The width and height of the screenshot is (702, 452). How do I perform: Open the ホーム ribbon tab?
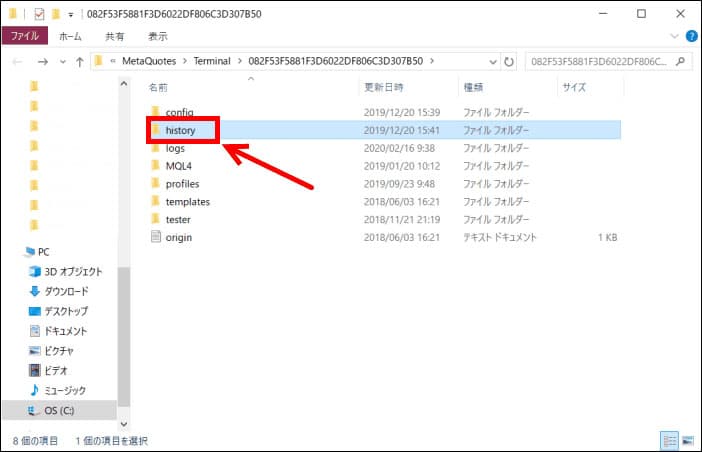coord(70,36)
